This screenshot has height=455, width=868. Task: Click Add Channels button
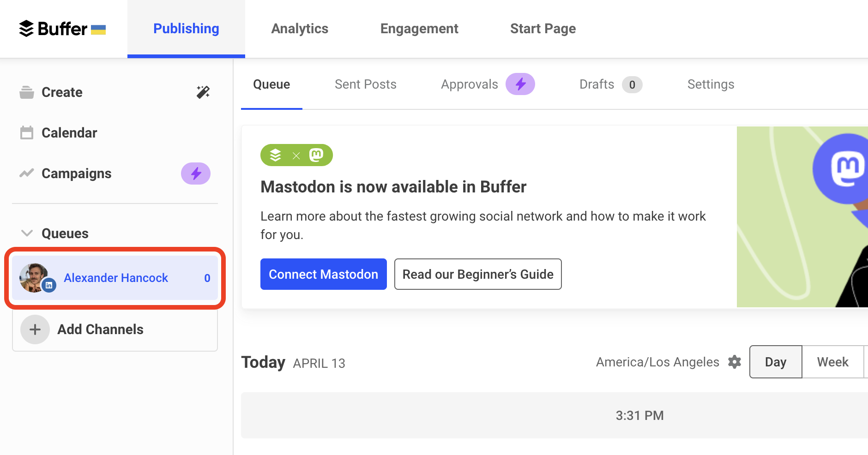[x=115, y=329]
